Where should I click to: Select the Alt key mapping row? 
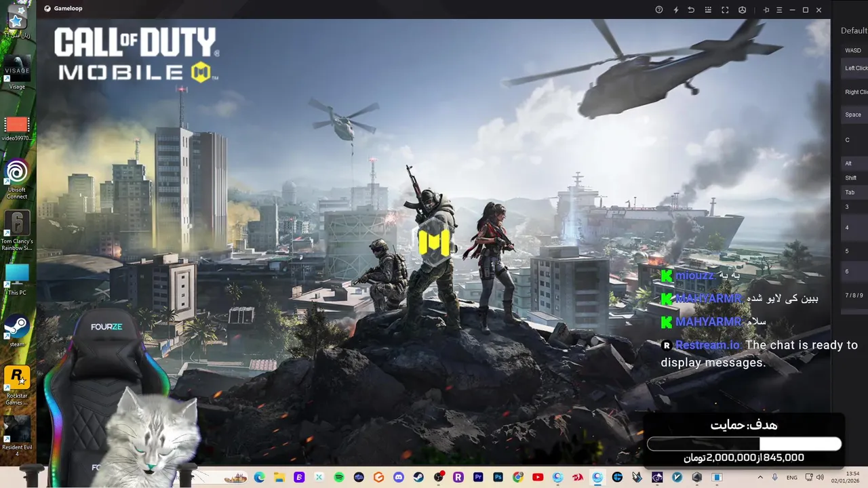(854, 163)
